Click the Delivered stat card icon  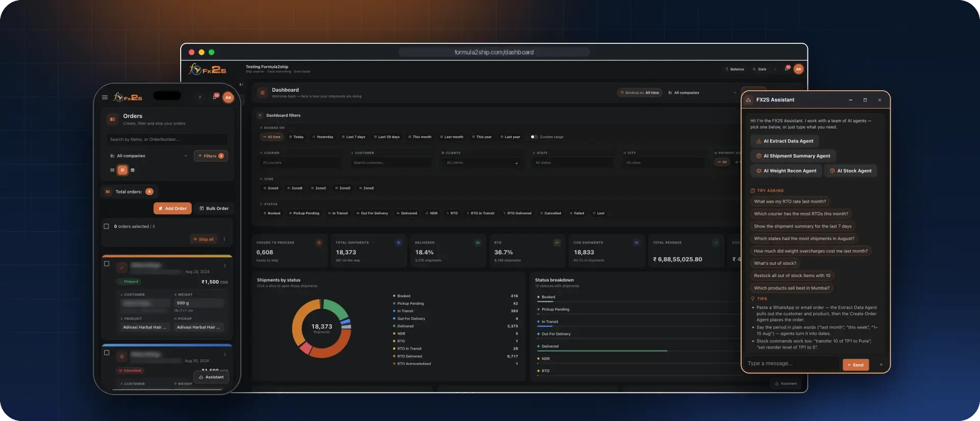pyautogui.click(x=478, y=242)
